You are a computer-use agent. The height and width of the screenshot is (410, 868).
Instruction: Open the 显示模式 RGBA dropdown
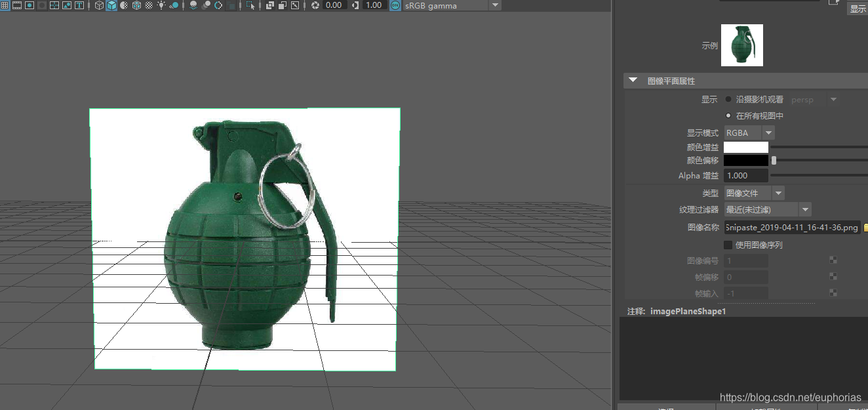pos(749,133)
